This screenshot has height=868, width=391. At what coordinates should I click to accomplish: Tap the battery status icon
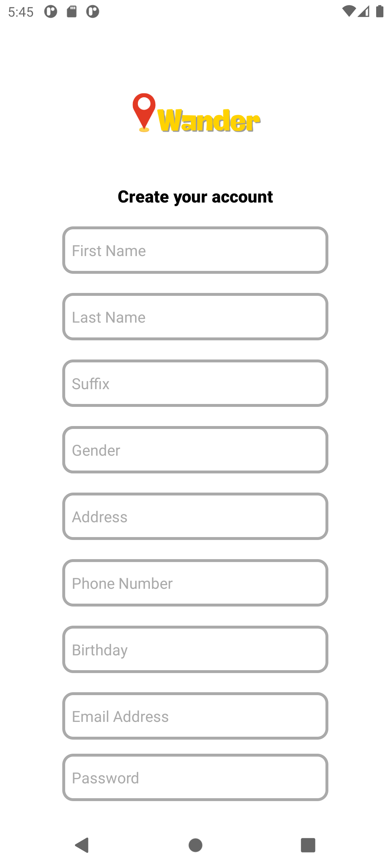(380, 12)
